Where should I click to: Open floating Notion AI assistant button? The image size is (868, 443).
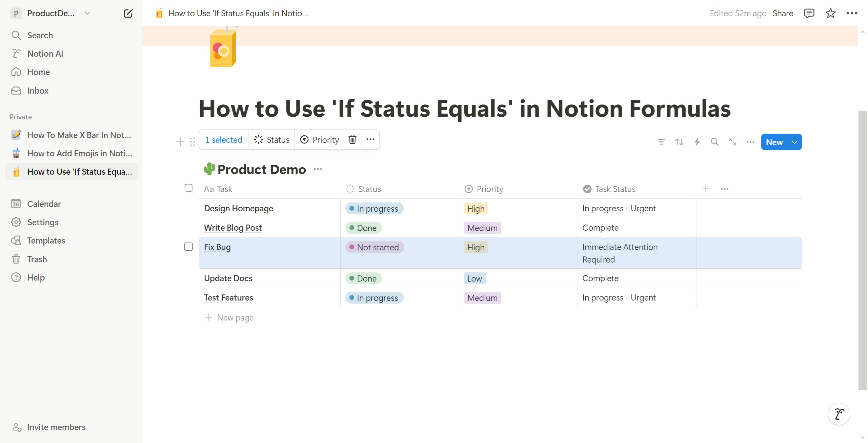[x=839, y=414]
